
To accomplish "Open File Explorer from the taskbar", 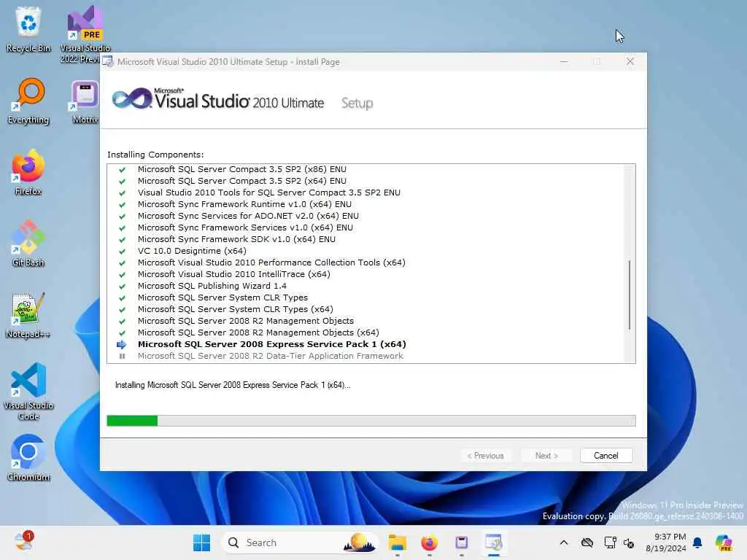I will point(397,542).
